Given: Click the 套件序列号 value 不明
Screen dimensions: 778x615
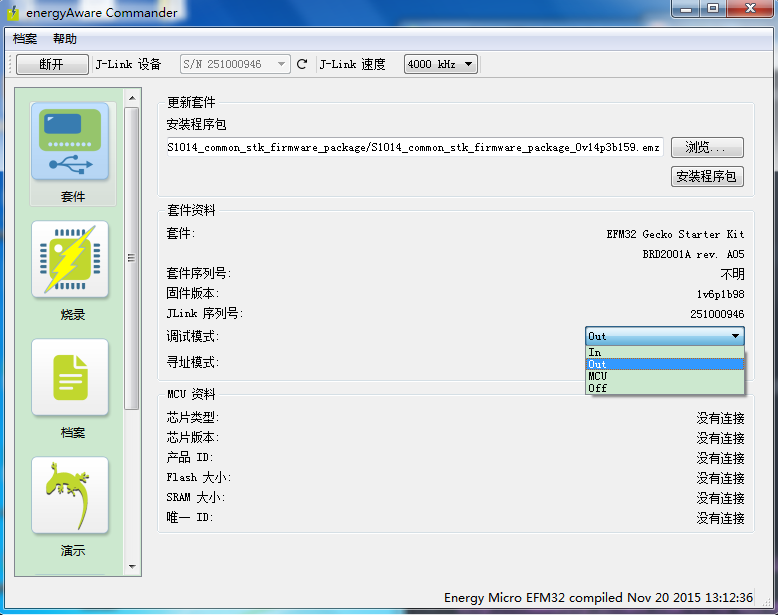Looking at the screenshot, I should 732,274.
